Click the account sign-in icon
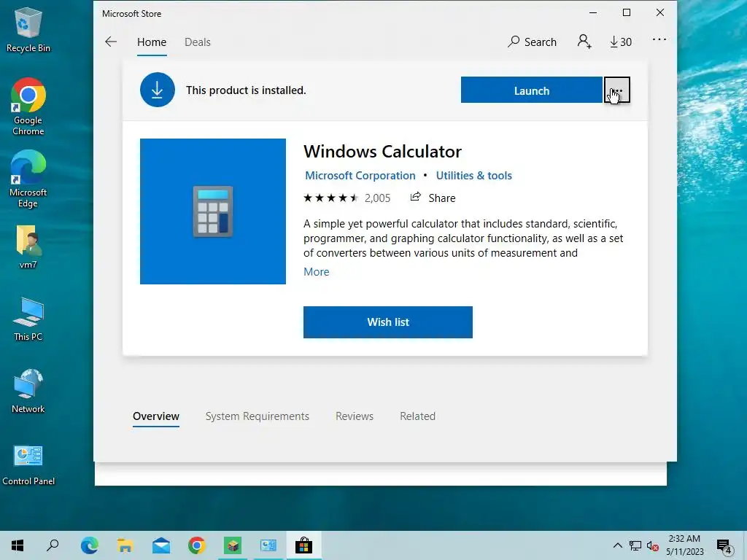747x560 pixels. [x=584, y=42]
